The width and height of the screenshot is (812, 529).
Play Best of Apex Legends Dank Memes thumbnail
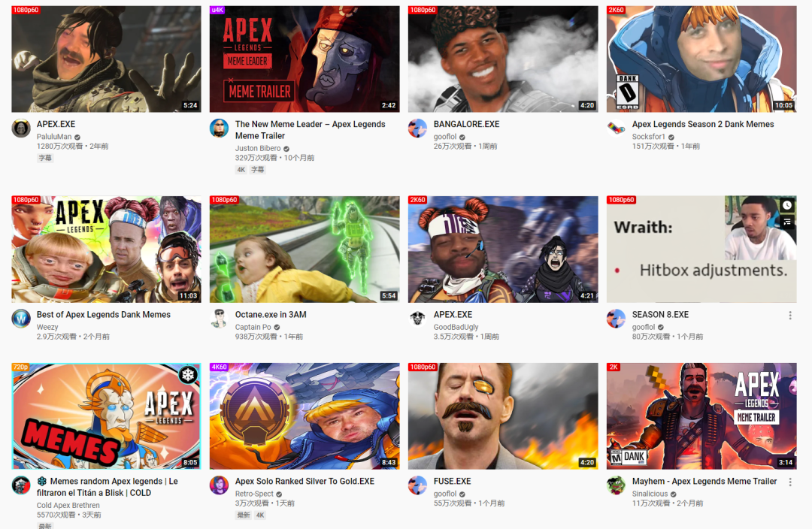tap(106, 249)
